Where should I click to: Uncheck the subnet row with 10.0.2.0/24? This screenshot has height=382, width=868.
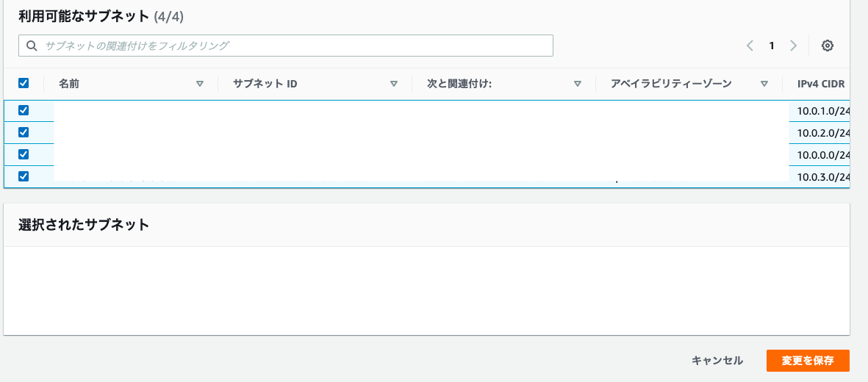pos(24,132)
